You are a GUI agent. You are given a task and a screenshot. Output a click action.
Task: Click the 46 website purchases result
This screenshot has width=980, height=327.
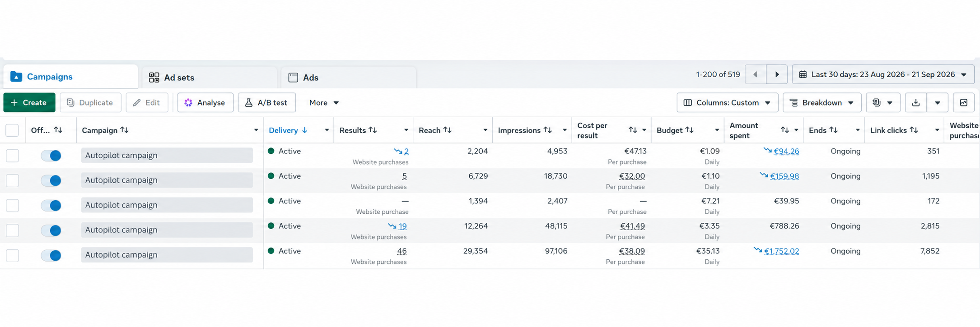point(402,251)
